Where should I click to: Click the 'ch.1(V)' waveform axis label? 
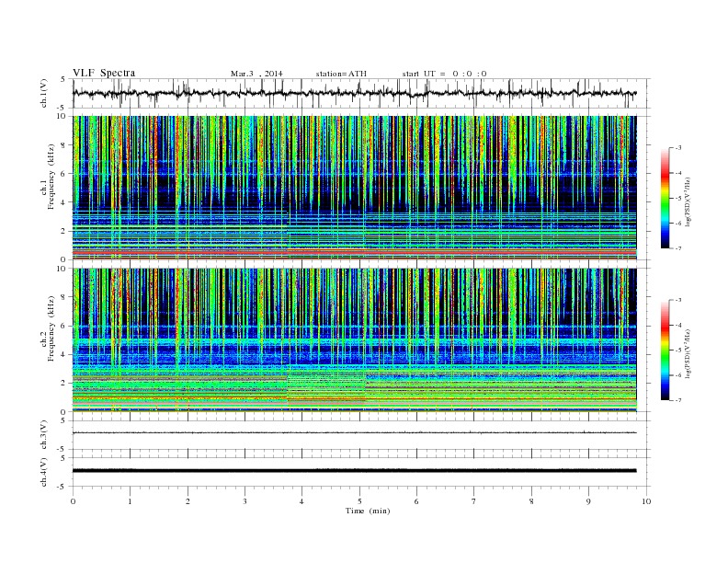point(44,93)
